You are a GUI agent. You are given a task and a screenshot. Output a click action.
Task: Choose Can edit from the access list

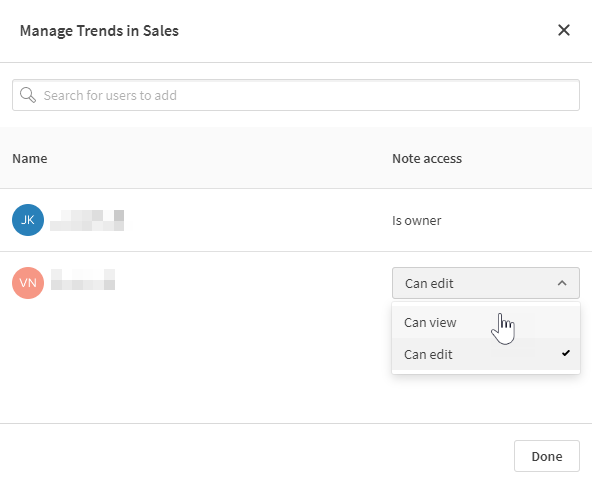[x=486, y=354]
